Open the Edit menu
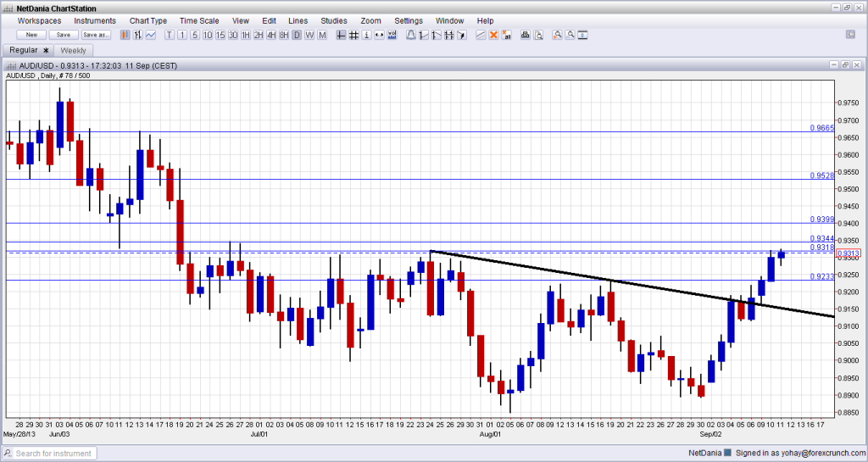The height and width of the screenshot is (462, 868). point(269,20)
